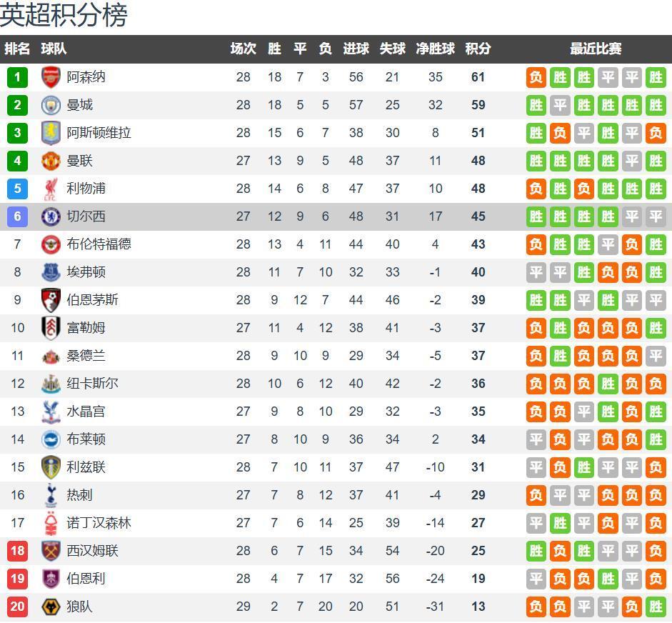Click the Aston Villa team badge
Viewport: 672px width, 623px height.
point(51,133)
